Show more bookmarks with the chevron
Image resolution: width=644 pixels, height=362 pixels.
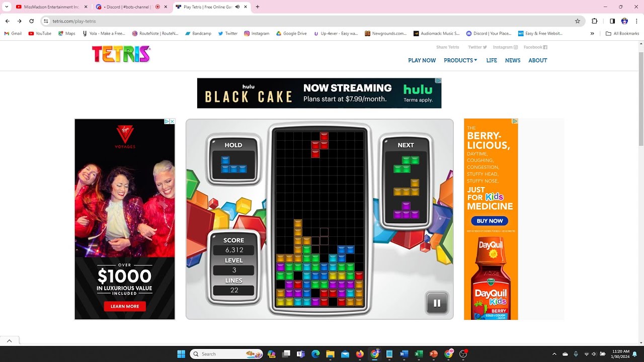tap(592, 34)
